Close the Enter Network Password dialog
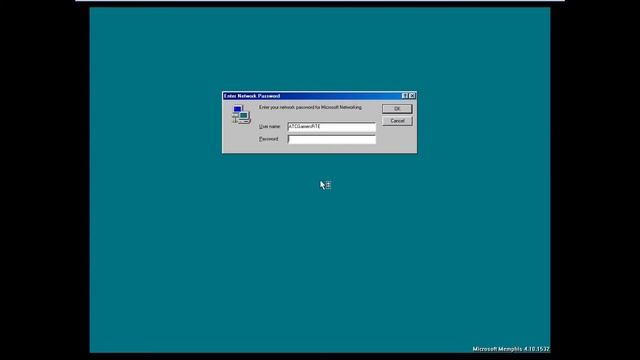The height and width of the screenshot is (360, 640). click(412, 96)
